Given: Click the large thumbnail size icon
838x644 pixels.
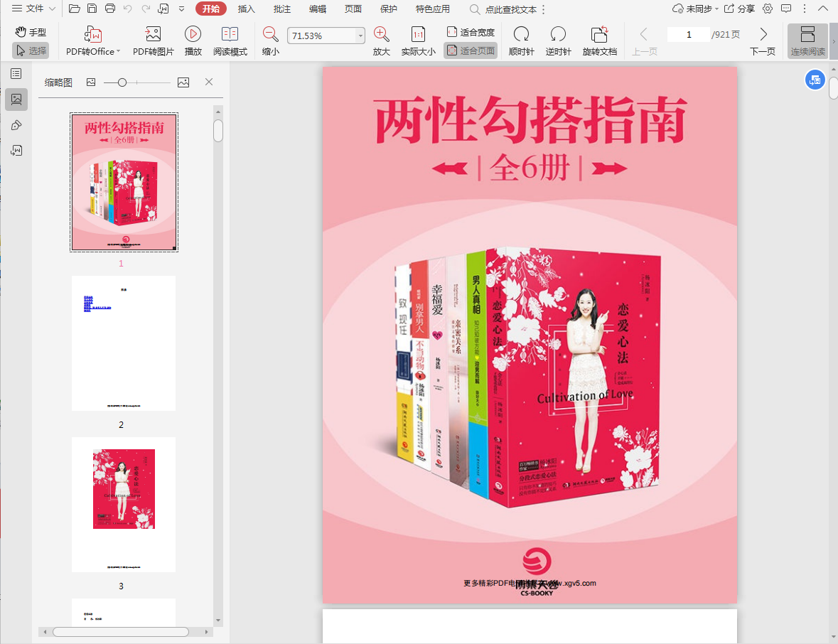Looking at the screenshot, I should pyautogui.click(x=183, y=82).
